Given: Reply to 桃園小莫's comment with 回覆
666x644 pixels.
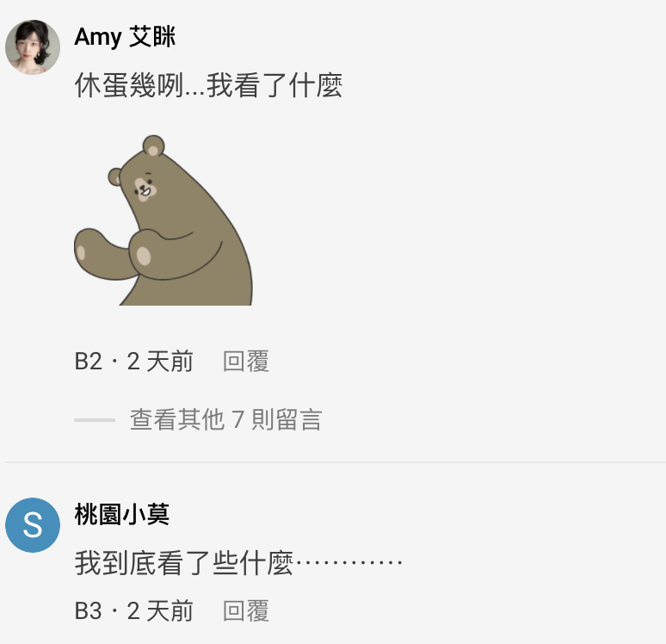Looking at the screenshot, I should click(x=246, y=610).
